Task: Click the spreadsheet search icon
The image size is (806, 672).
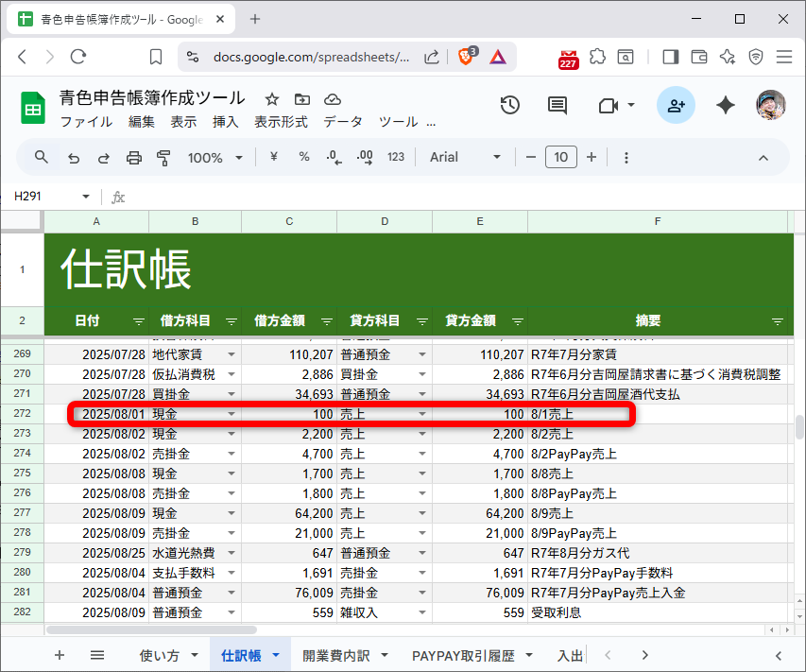Action: click(x=39, y=157)
